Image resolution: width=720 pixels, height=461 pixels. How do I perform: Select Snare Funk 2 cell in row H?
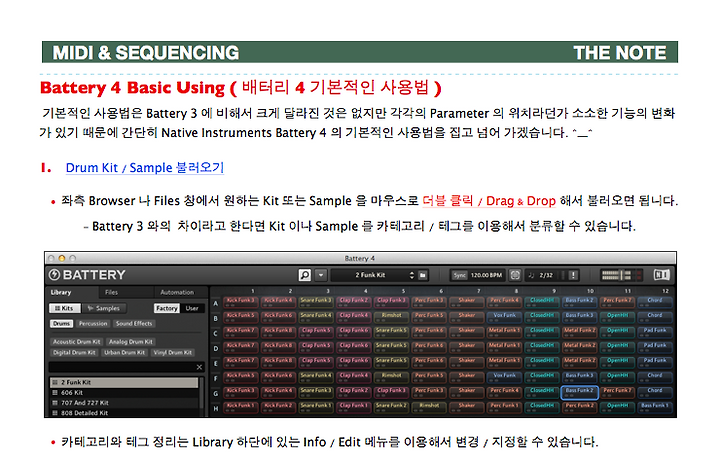pyautogui.click(x=391, y=407)
